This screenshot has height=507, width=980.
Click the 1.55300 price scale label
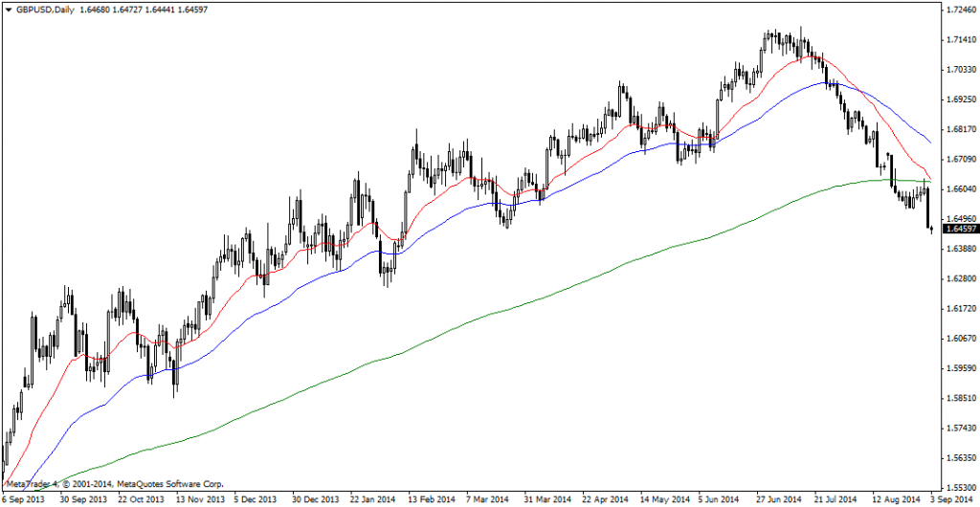click(x=960, y=487)
